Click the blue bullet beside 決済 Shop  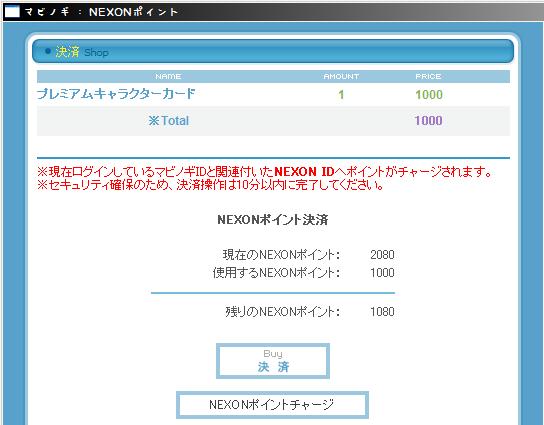click(48, 51)
